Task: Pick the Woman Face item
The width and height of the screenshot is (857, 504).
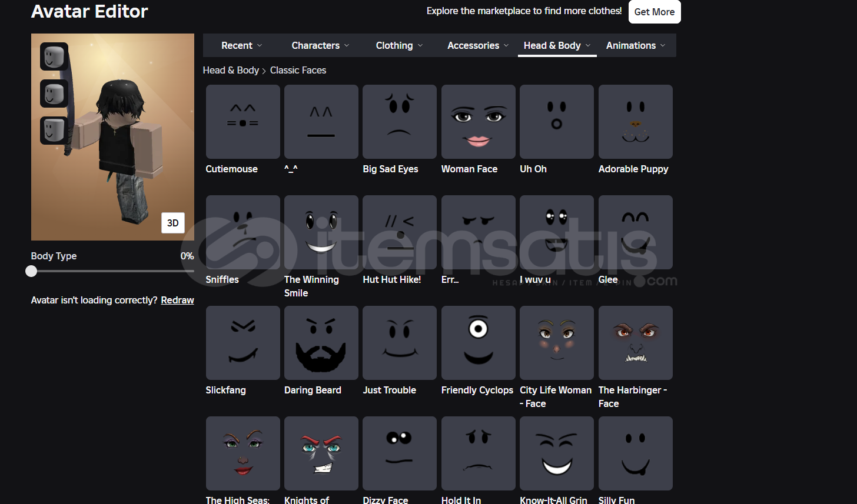Action: (x=478, y=122)
